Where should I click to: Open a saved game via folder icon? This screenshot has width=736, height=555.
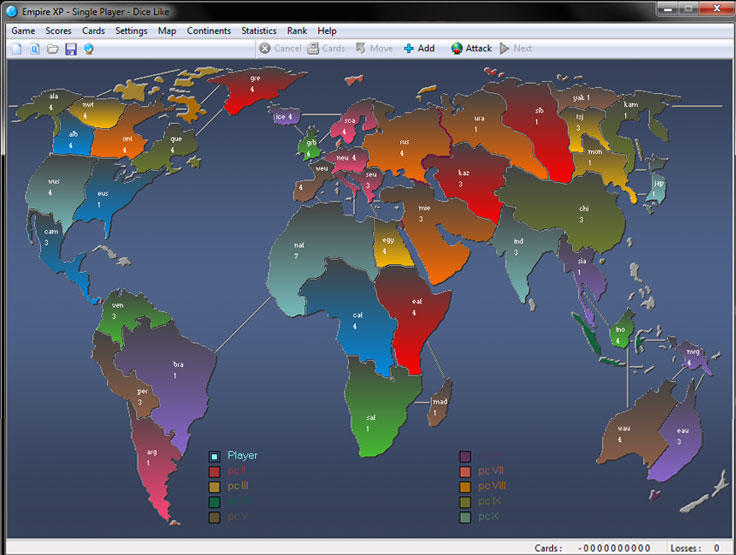click(52, 48)
